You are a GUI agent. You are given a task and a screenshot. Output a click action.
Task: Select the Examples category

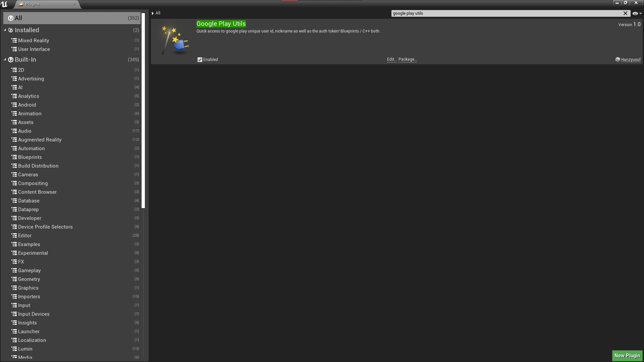coord(72,244)
